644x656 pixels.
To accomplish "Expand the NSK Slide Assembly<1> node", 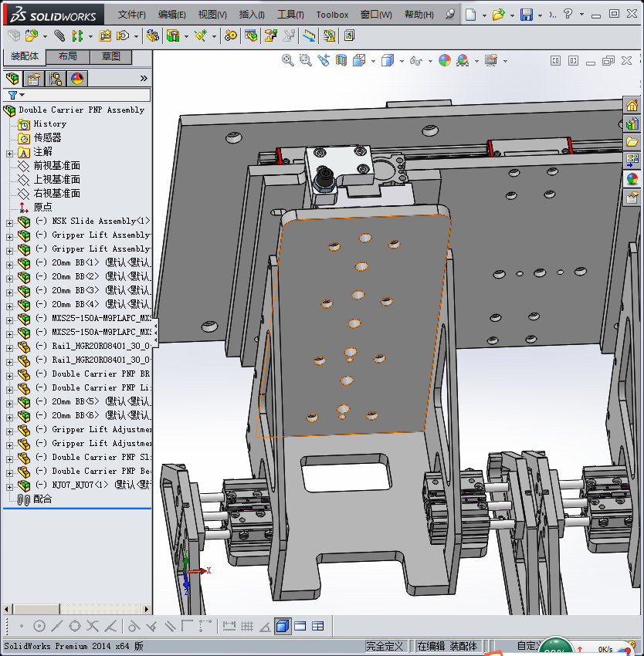I will click(x=9, y=221).
